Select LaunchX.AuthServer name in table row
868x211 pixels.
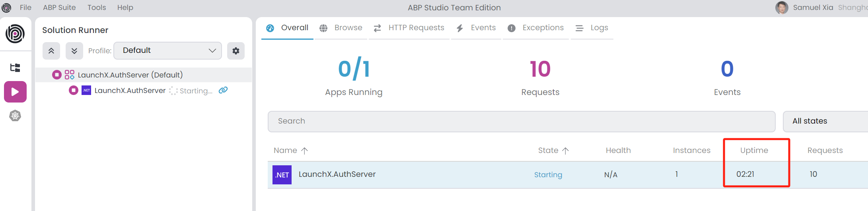click(x=337, y=174)
